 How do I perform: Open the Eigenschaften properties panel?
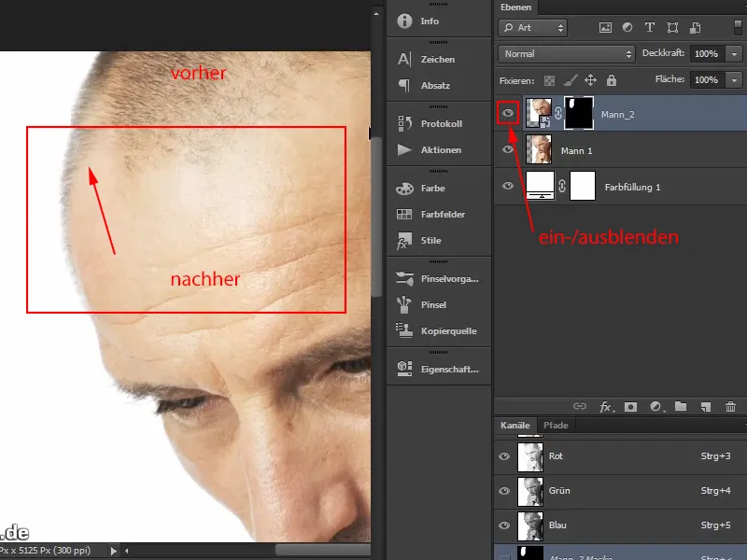click(438, 369)
